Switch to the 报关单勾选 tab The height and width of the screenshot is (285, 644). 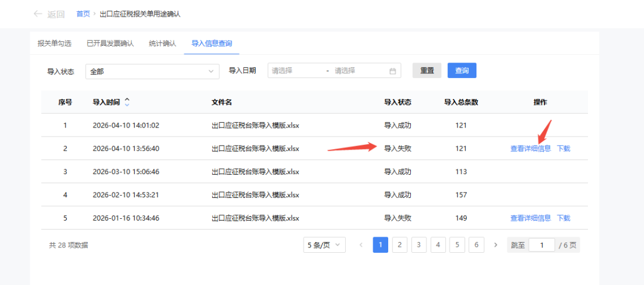pyautogui.click(x=54, y=43)
